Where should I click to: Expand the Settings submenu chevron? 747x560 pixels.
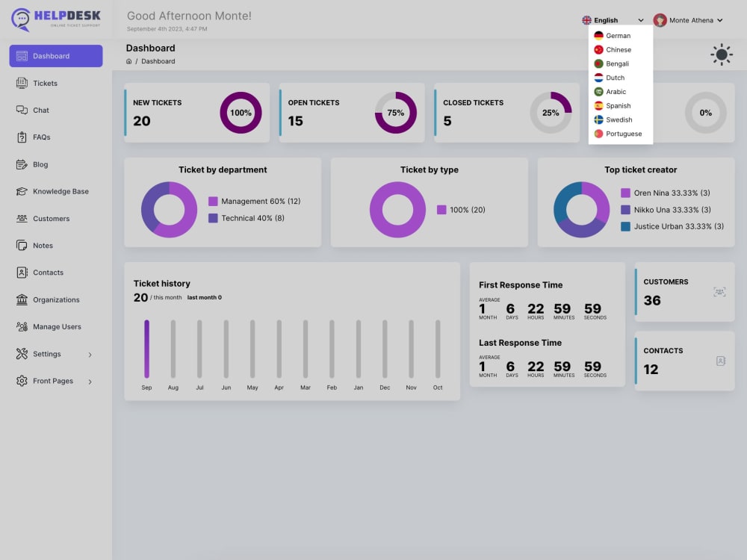pyautogui.click(x=90, y=354)
